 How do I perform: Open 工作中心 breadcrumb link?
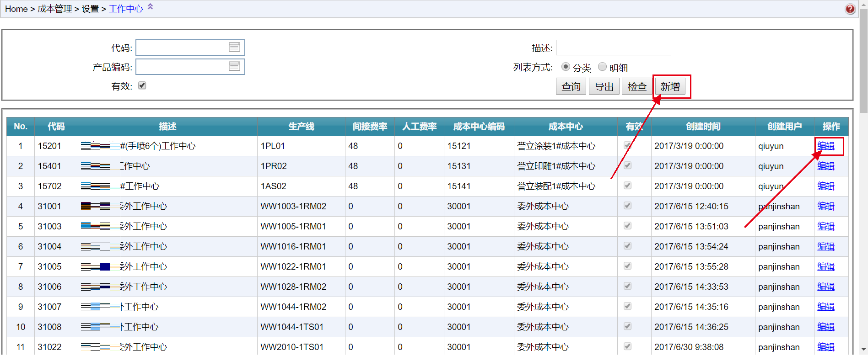[x=126, y=9]
